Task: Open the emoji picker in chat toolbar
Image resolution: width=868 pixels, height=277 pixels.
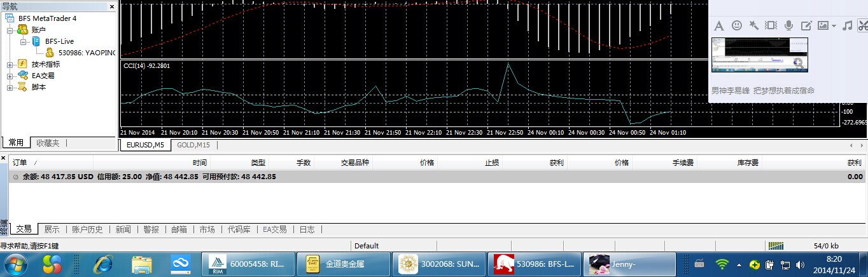Action: click(737, 25)
